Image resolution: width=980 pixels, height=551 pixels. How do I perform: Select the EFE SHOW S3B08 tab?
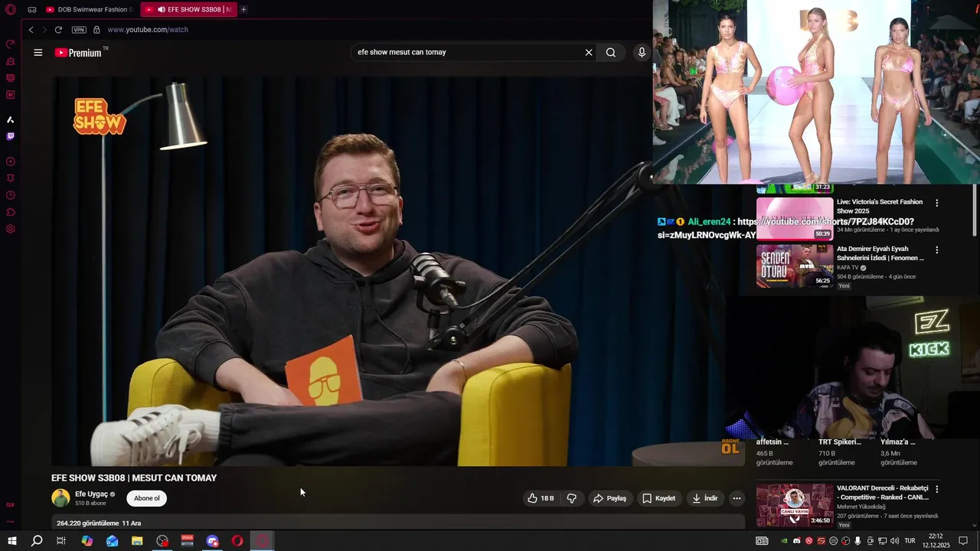point(189,10)
